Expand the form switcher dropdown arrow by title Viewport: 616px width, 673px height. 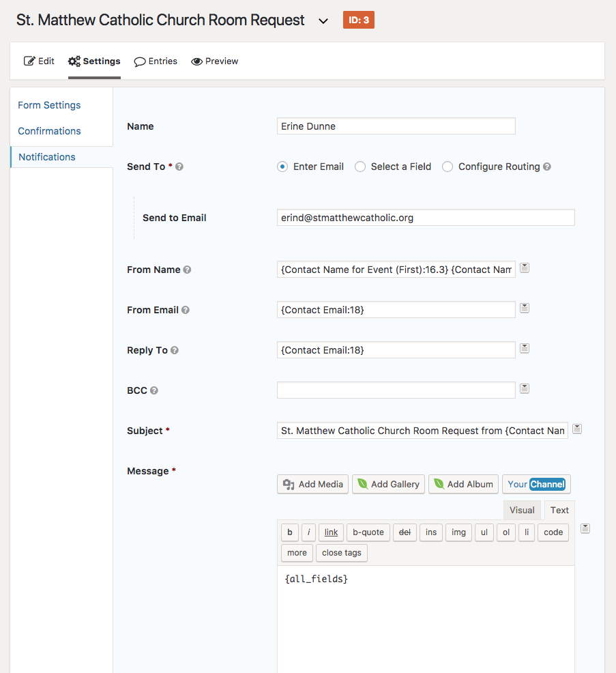[x=323, y=21]
